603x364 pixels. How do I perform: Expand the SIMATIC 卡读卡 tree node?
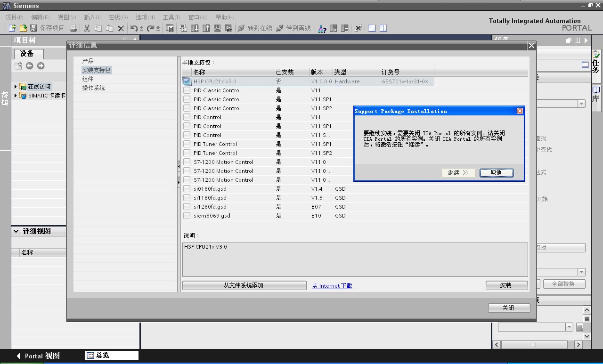16,96
